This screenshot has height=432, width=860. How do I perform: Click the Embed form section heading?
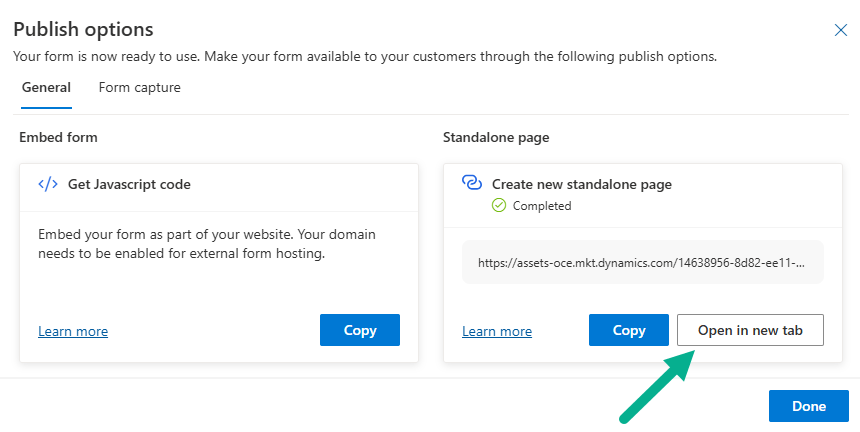pos(57,137)
